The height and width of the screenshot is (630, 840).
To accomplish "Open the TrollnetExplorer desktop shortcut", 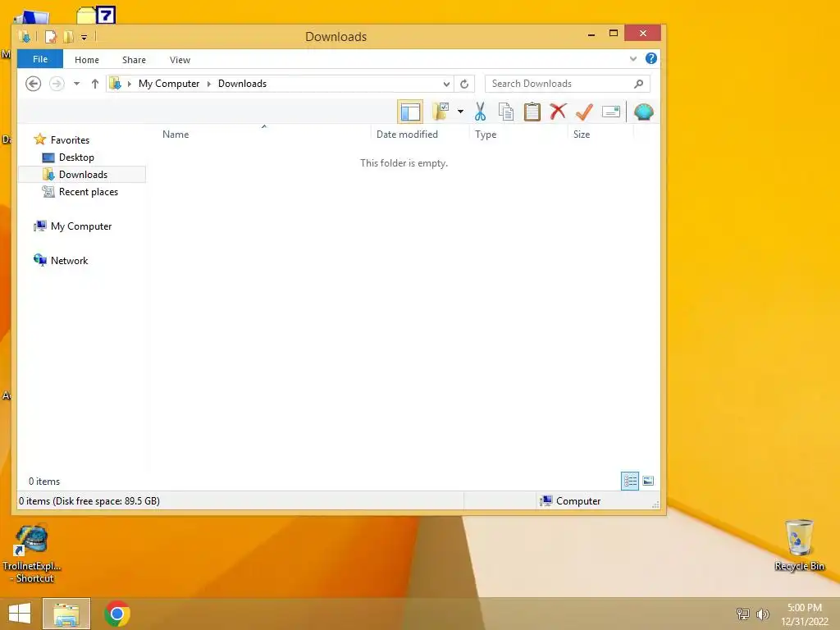I will pyautogui.click(x=32, y=554).
